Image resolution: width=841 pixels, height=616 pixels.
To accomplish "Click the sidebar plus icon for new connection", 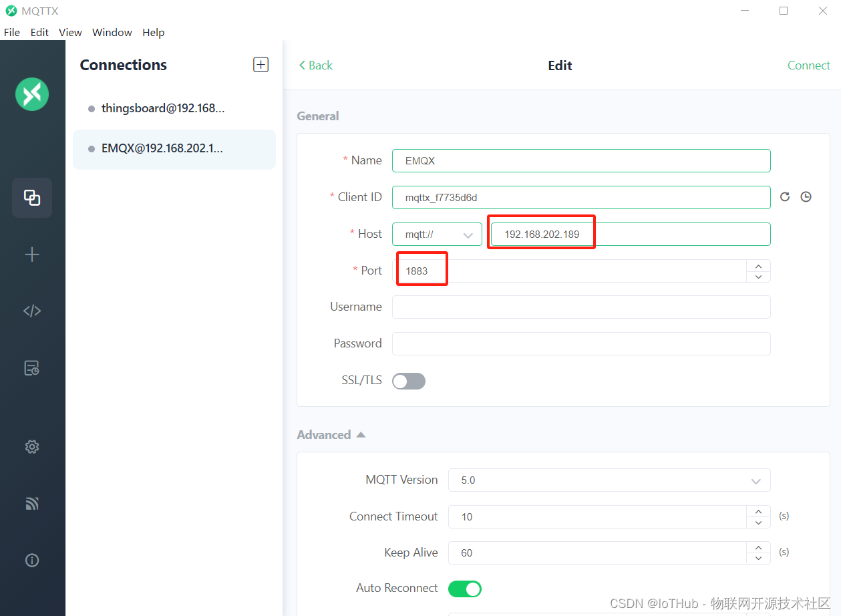I will pyautogui.click(x=32, y=255).
